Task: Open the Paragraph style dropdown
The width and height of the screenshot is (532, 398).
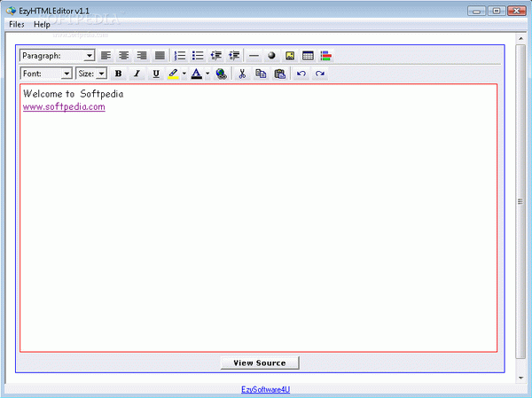Action: coord(58,56)
